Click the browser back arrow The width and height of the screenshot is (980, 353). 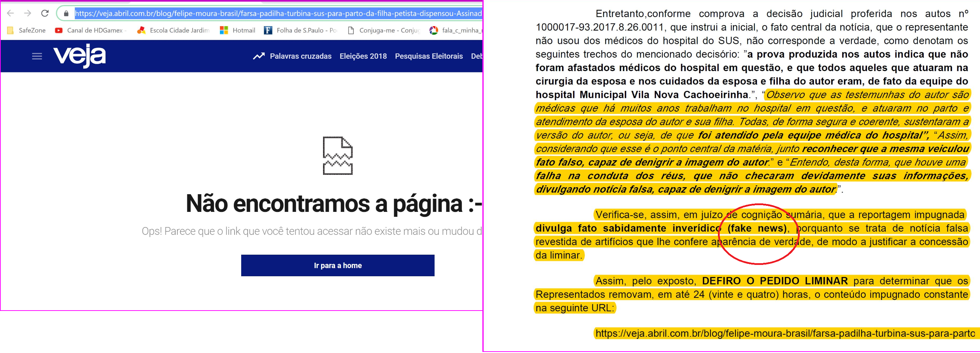10,13
